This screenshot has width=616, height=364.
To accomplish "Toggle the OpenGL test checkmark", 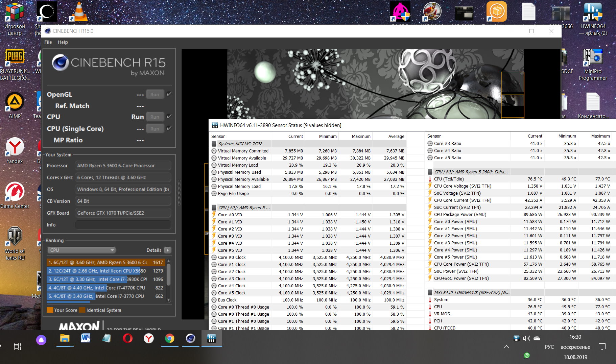I will tap(169, 94).
